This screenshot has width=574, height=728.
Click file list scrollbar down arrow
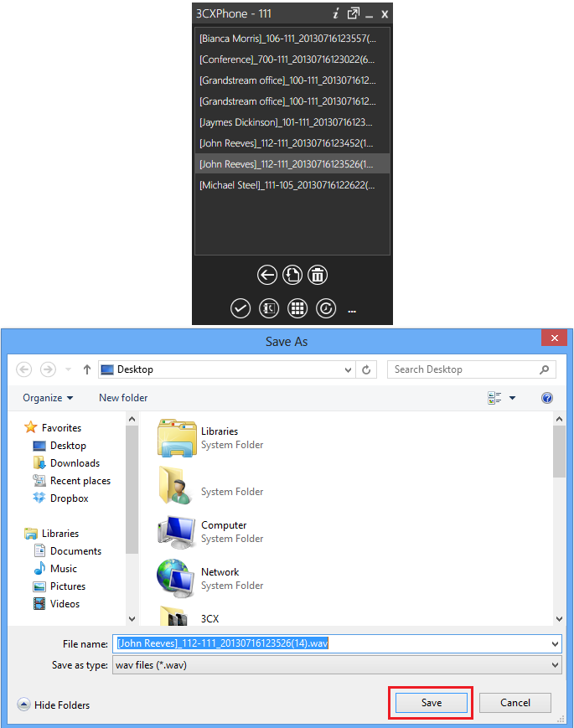click(x=559, y=619)
